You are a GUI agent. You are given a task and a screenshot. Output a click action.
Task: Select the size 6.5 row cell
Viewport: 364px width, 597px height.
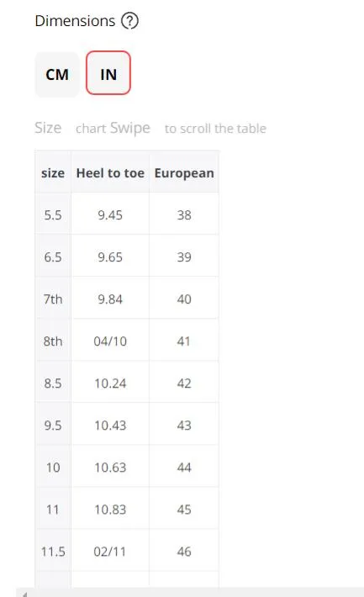click(x=53, y=257)
